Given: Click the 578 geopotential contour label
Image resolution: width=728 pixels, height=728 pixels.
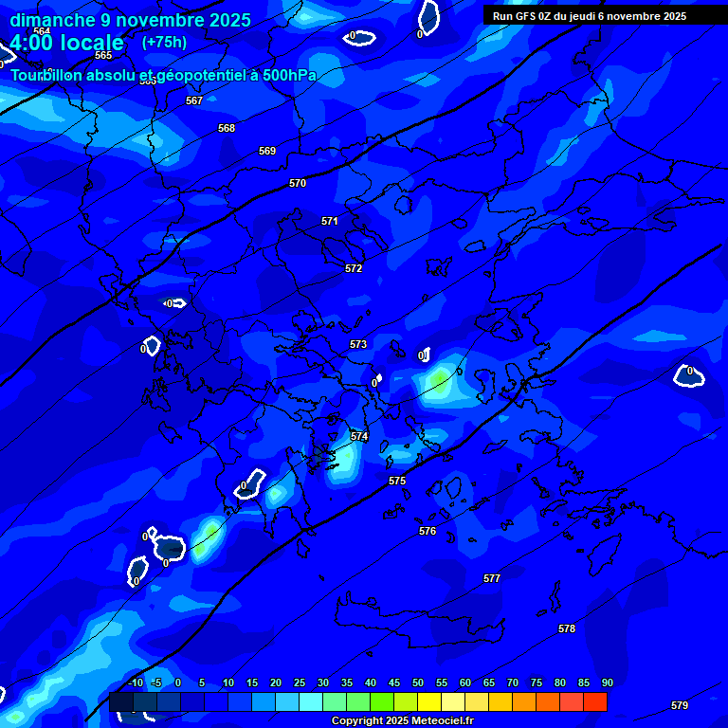Looking at the screenshot, I should click(x=567, y=628).
